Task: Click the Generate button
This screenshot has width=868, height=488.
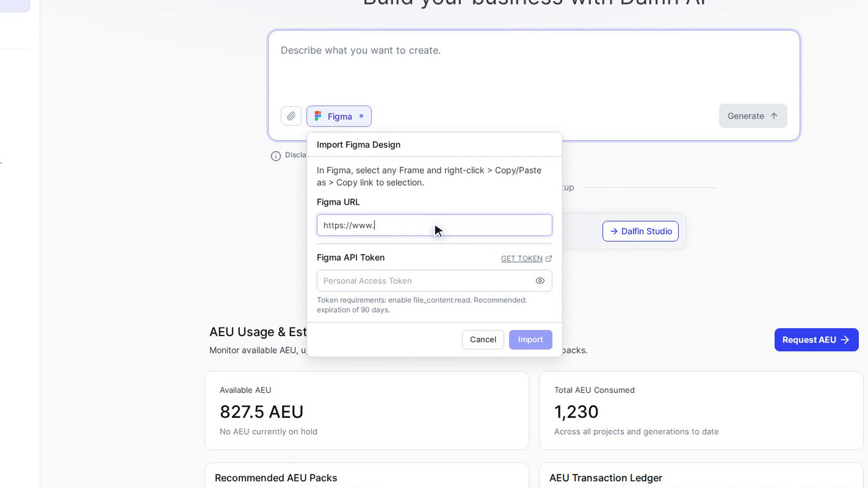Action: 753,116
